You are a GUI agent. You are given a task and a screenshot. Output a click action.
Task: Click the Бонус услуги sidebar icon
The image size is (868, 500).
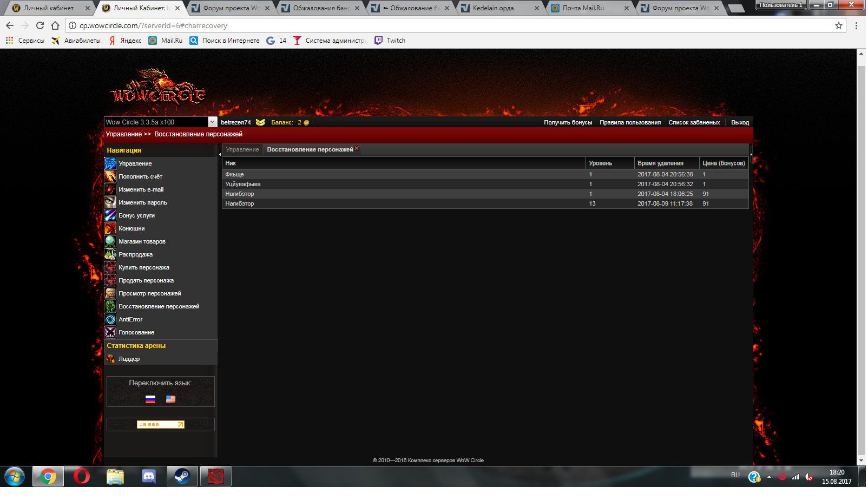point(110,215)
